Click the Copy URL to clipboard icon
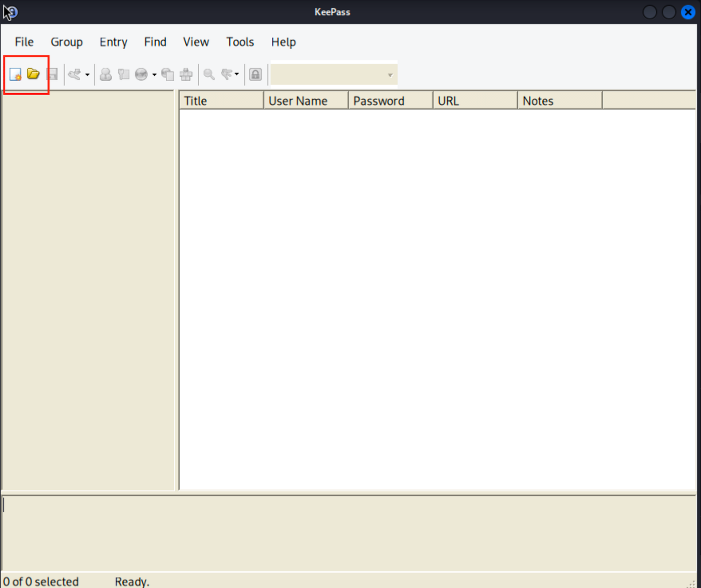Image resolution: width=701 pixels, height=588 pixels. coord(168,75)
